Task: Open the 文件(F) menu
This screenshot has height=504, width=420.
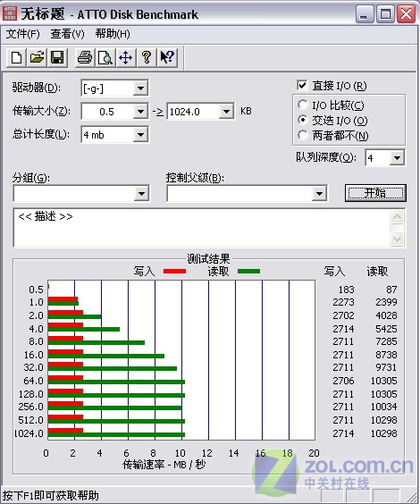Action: [23, 34]
